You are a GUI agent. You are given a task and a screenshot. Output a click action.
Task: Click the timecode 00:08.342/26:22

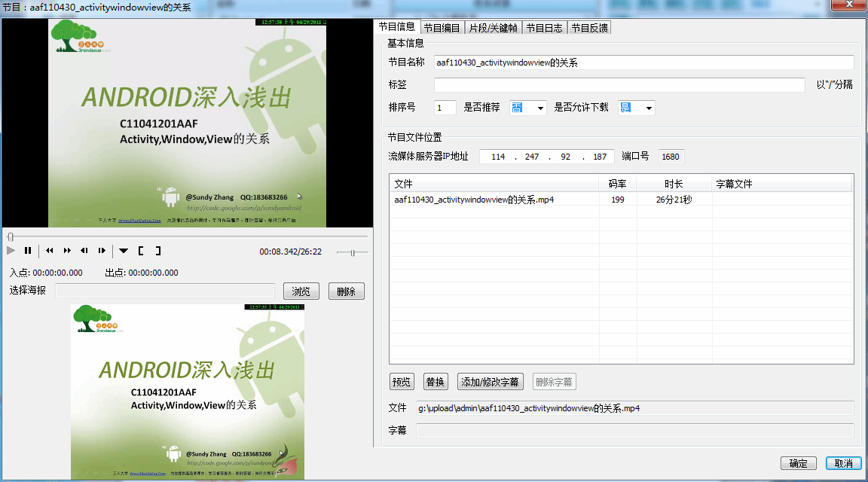(291, 252)
